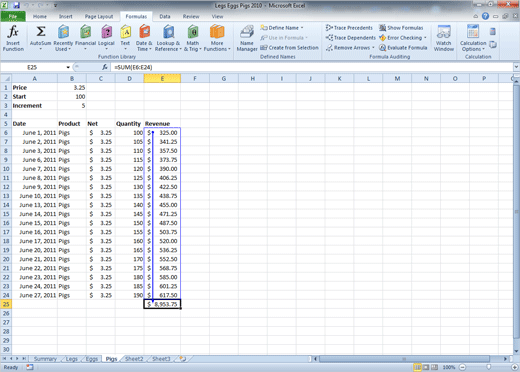Image resolution: width=520 pixels, height=372 pixels.
Task: Open Recently Used functions
Action: pyautogui.click(x=63, y=38)
